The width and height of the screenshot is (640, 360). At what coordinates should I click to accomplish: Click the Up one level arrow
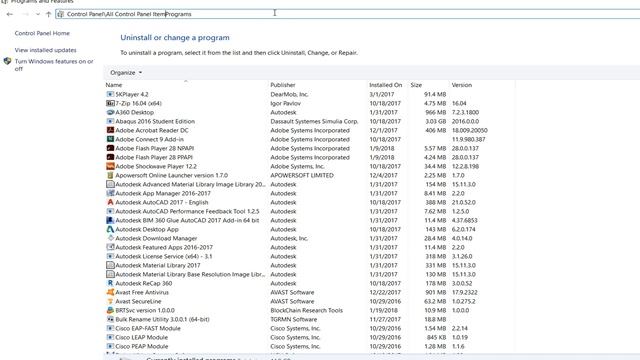(x=49, y=14)
